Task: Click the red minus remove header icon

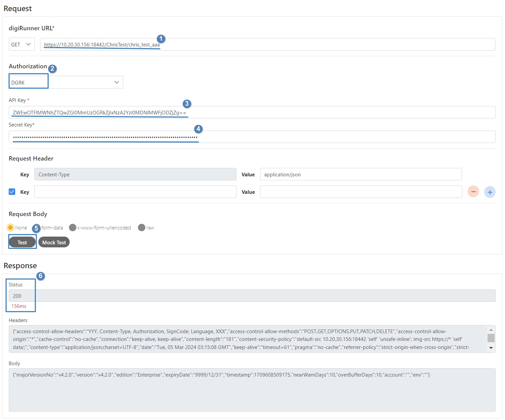Action: [x=473, y=191]
